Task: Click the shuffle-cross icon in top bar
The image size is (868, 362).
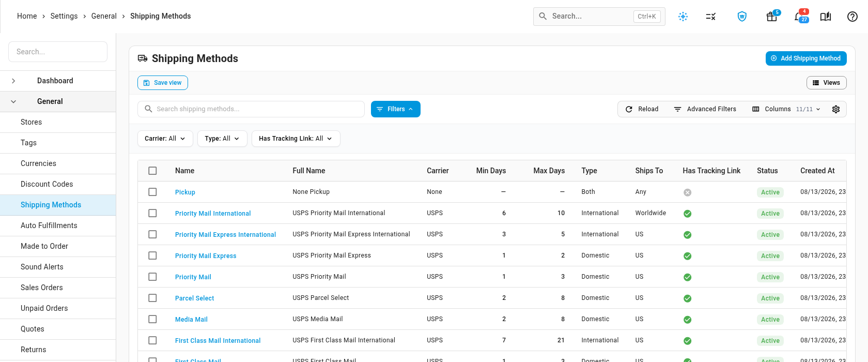Action: tap(711, 17)
